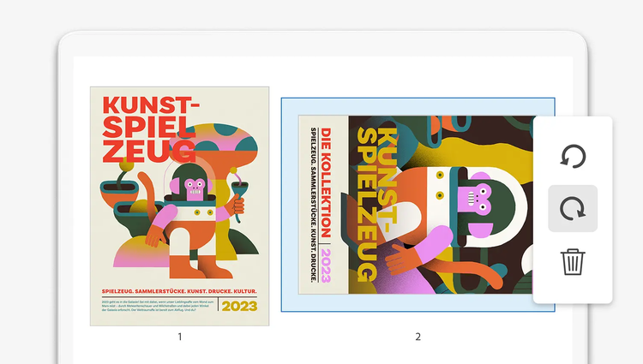Select the rotated page 2 thumbnail
The height and width of the screenshot is (364, 643).
416,205
